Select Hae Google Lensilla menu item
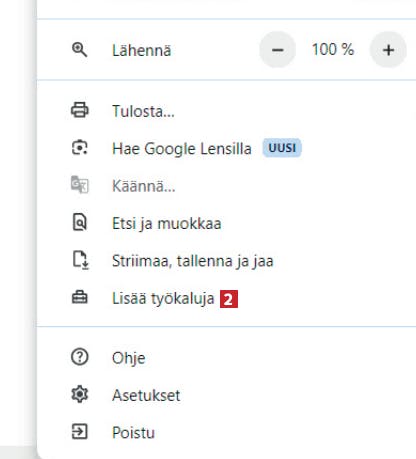 227,148
